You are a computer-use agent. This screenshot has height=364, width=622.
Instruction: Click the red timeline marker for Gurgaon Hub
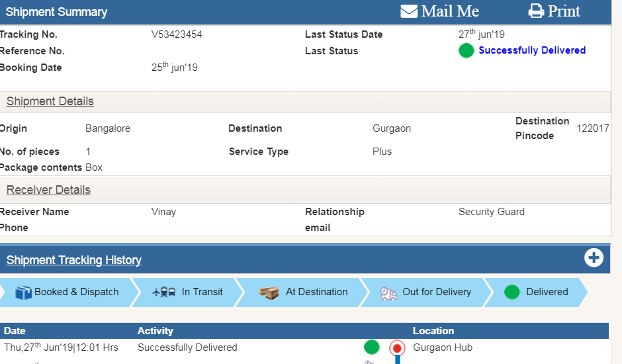pos(397,347)
